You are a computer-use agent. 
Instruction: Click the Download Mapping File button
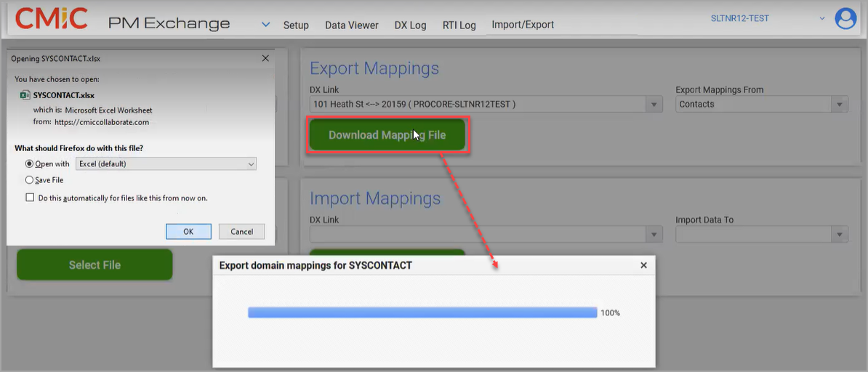(387, 135)
